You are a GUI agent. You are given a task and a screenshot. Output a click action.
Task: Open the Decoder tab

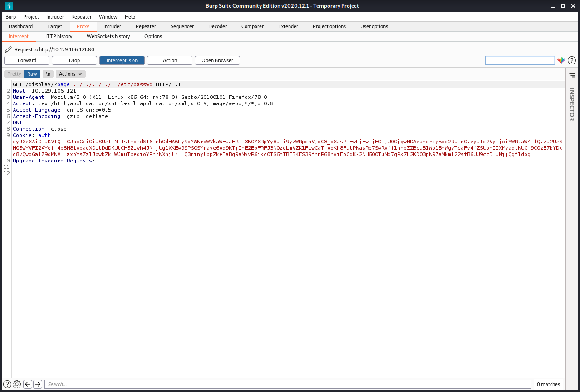click(218, 27)
